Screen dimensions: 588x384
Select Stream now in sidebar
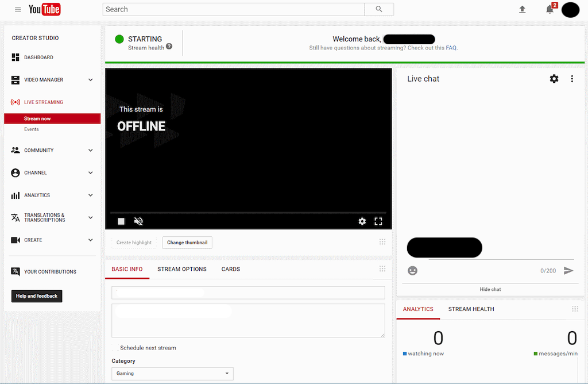[52, 118]
